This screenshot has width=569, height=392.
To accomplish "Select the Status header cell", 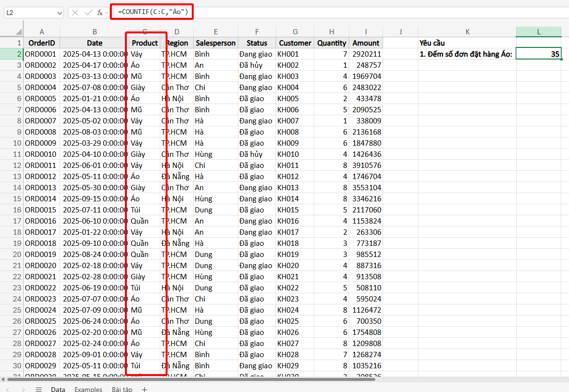I will click(257, 43).
